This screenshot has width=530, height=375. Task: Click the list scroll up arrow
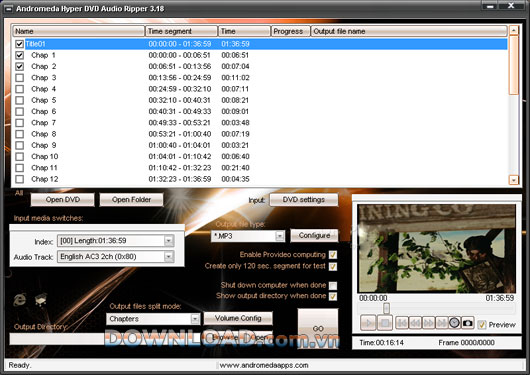[x=514, y=30]
